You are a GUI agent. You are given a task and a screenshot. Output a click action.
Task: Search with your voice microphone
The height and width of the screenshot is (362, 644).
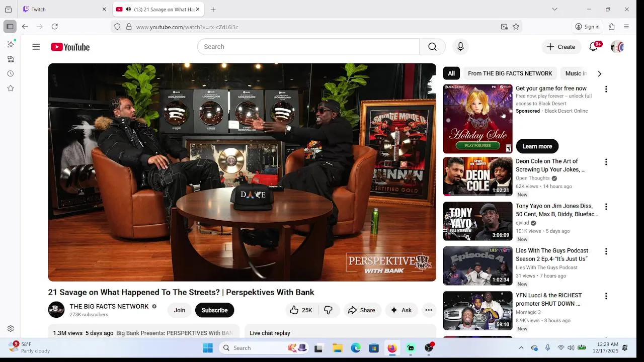click(460, 47)
